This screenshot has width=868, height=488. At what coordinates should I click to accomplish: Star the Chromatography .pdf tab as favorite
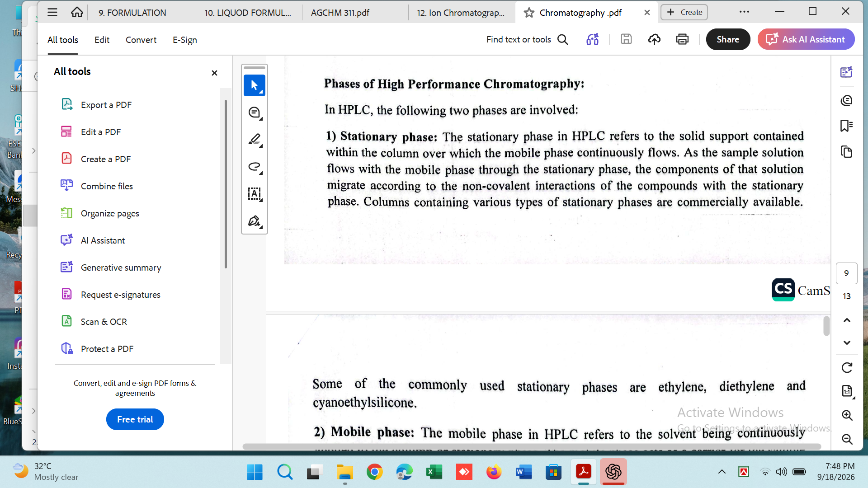click(529, 13)
